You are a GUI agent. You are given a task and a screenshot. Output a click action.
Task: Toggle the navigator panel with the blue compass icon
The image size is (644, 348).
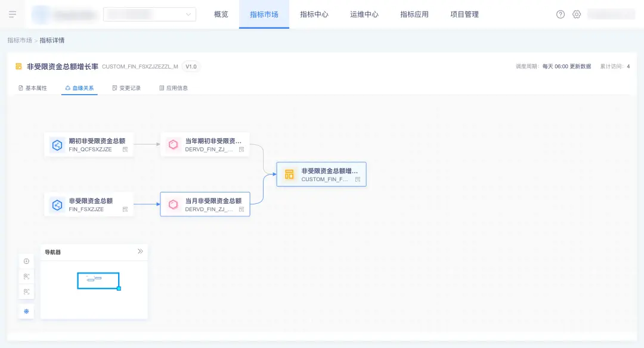(26, 311)
